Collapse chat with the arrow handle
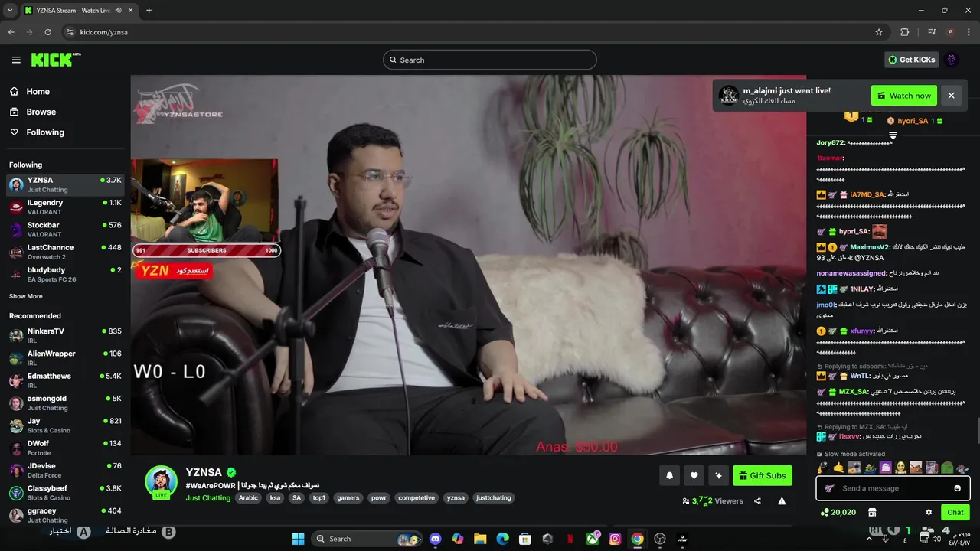The height and width of the screenshot is (551, 980). coord(893,135)
